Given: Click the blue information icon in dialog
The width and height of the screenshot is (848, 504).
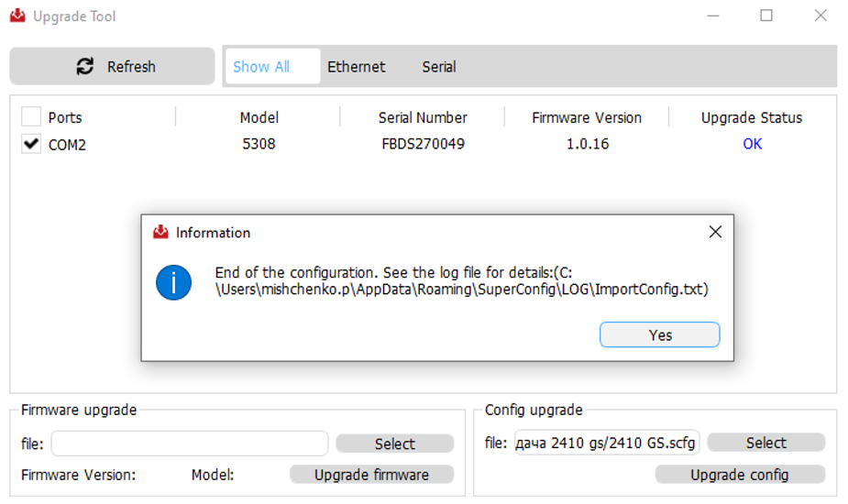Looking at the screenshot, I should pos(173,282).
